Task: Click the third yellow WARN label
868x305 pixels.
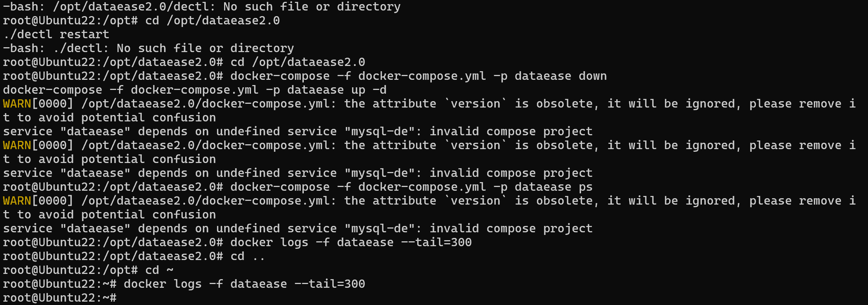Action: (17, 201)
